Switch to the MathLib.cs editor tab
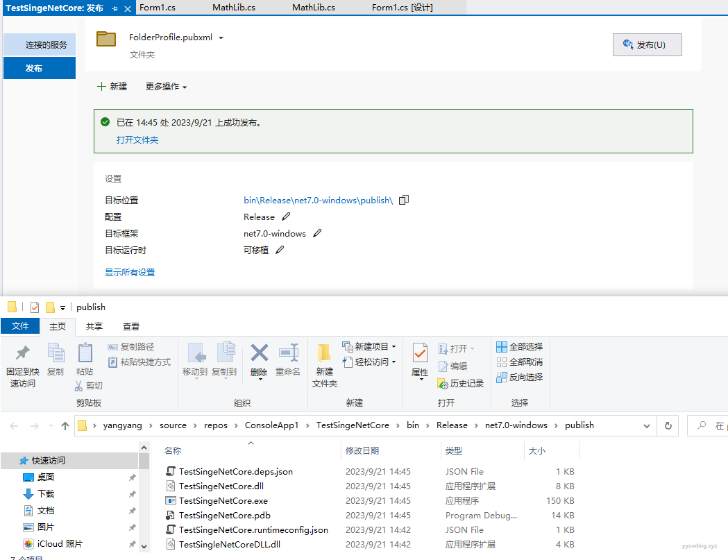Image resolution: width=728 pixels, height=560 pixels. coord(233,8)
